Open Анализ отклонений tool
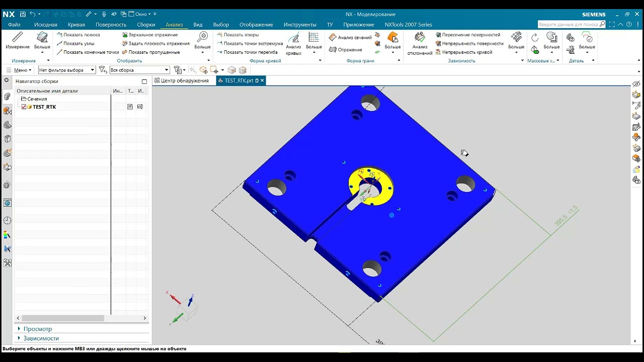The width and height of the screenshot is (644, 362). (420, 44)
